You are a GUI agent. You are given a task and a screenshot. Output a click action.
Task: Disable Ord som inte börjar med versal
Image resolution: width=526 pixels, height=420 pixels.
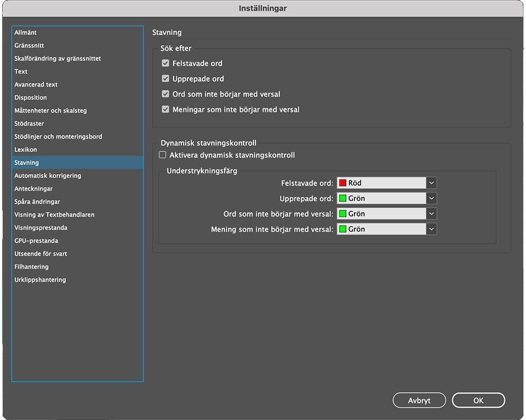[165, 94]
